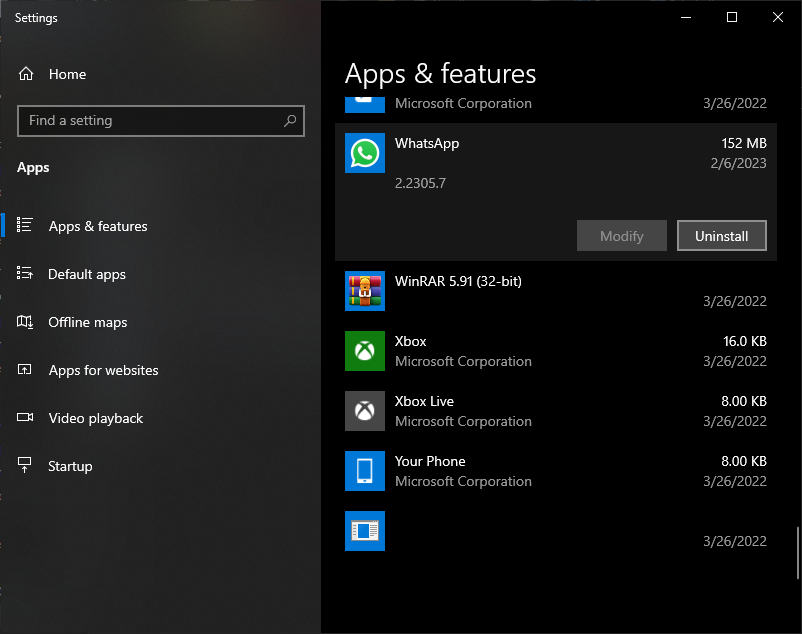The image size is (802, 634).
Task: Select Apps for websites
Action: coord(103,370)
